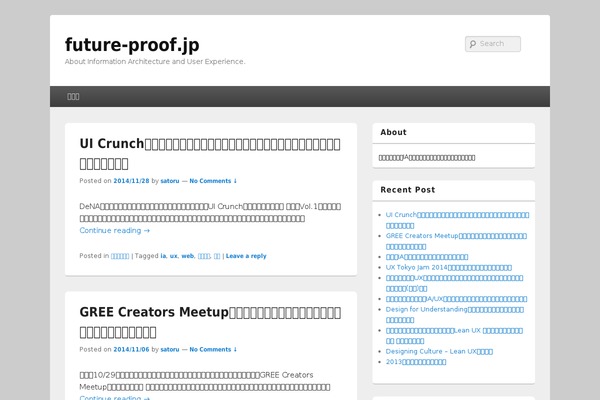
Task: Click the Leave a reply link
Action: pyautogui.click(x=246, y=256)
